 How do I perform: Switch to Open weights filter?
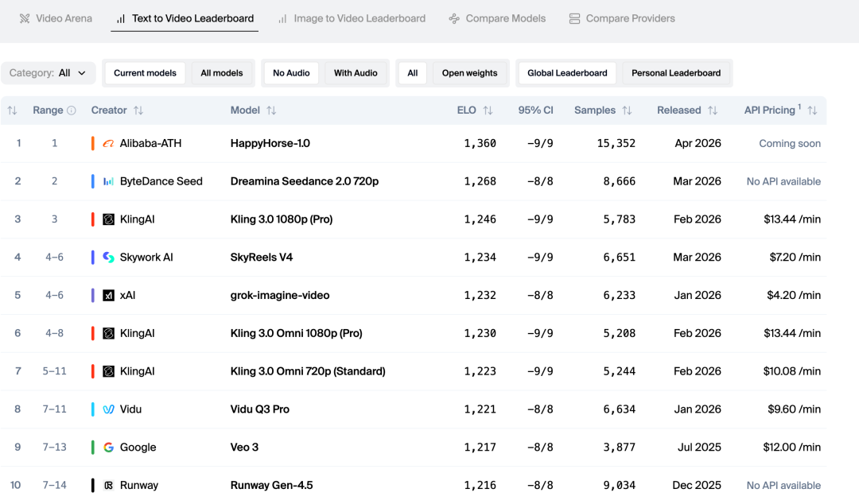(469, 73)
